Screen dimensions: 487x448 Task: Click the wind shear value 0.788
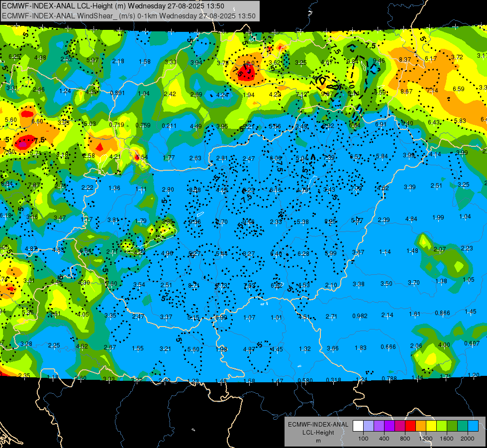[390, 379]
